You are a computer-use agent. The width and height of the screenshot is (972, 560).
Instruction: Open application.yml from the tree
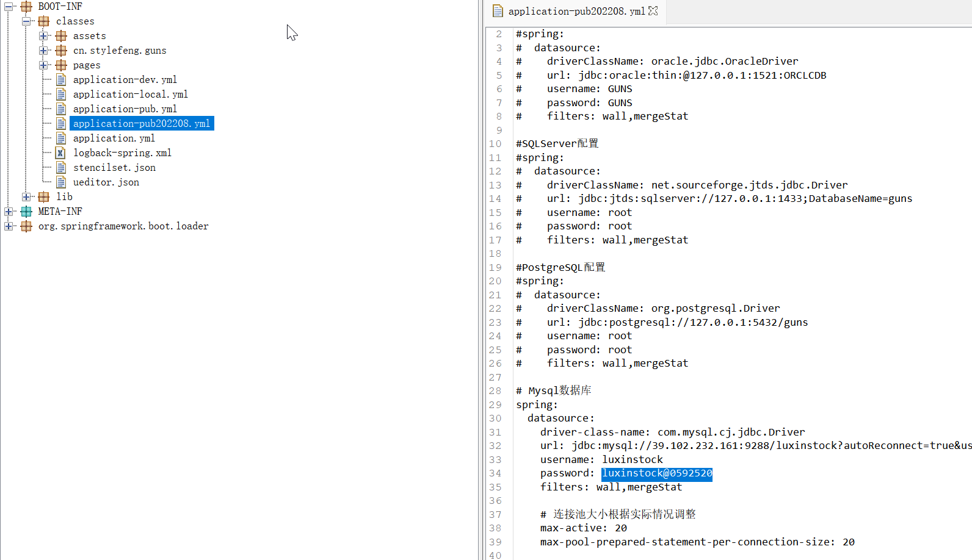[x=114, y=138]
